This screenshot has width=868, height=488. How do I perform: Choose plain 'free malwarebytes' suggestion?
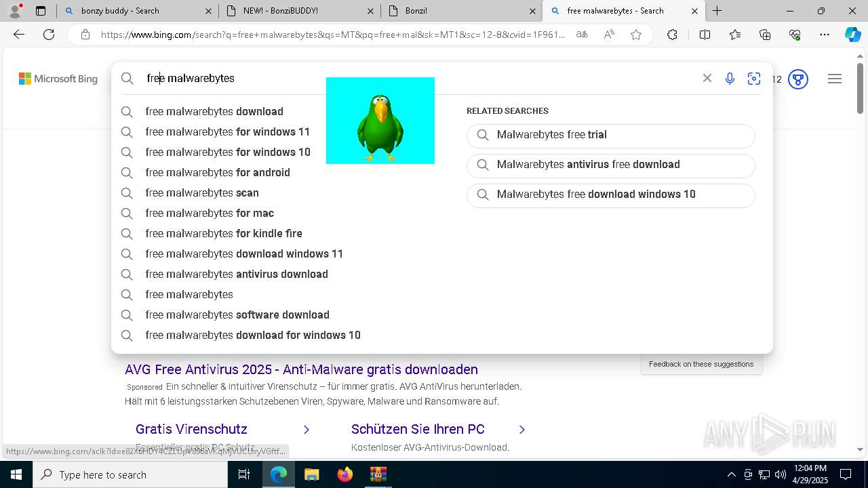[189, 294]
